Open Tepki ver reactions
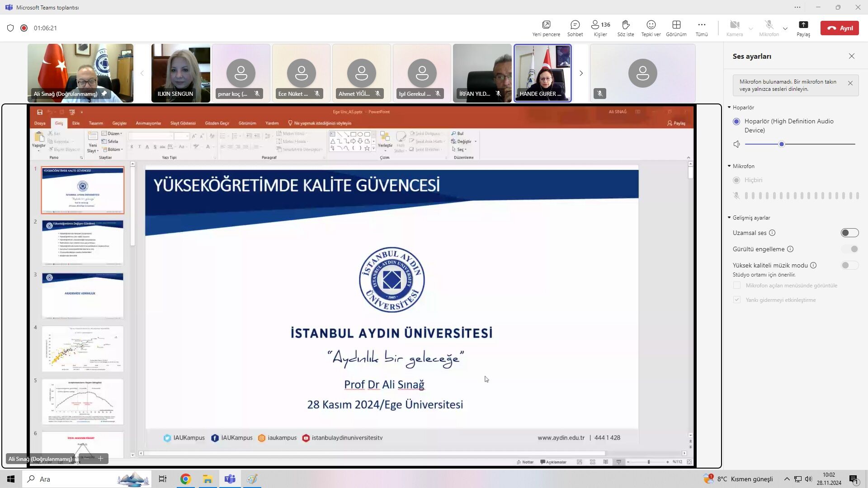This screenshot has height=488, width=868. tap(651, 28)
